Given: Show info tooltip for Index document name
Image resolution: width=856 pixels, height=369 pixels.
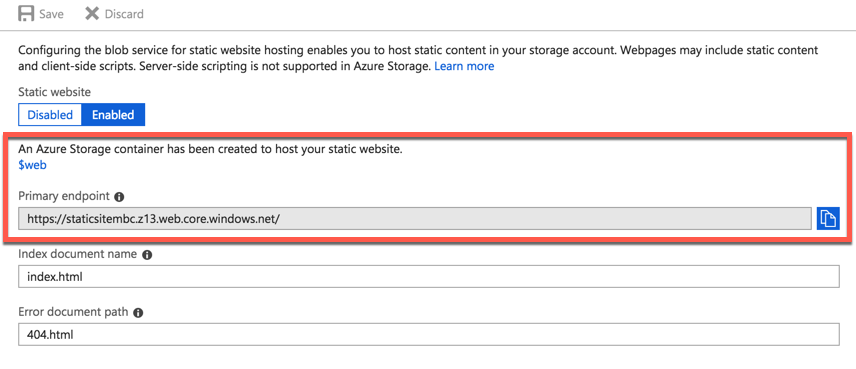Looking at the screenshot, I should [x=146, y=255].
